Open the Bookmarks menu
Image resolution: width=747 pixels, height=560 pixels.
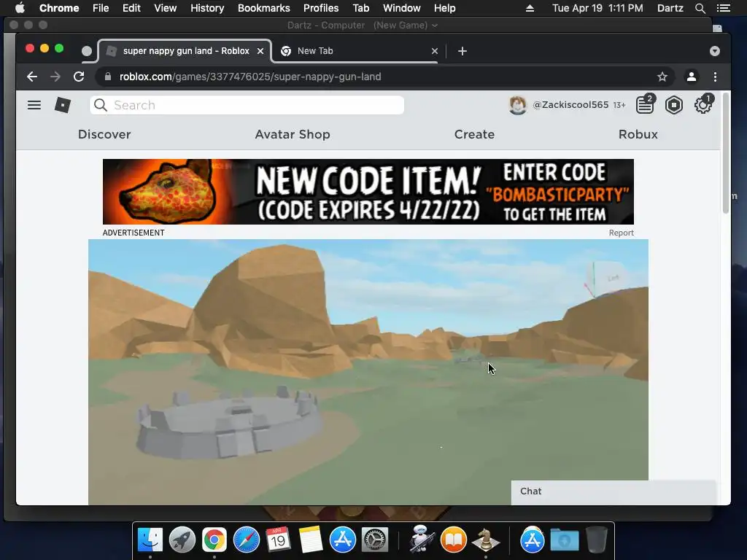(x=263, y=8)
